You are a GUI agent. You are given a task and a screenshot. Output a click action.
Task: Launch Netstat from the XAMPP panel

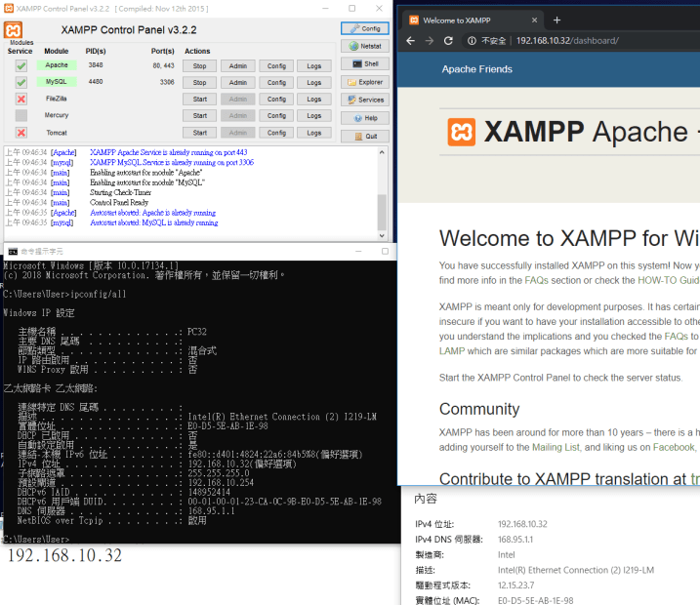tap(364, 46)
